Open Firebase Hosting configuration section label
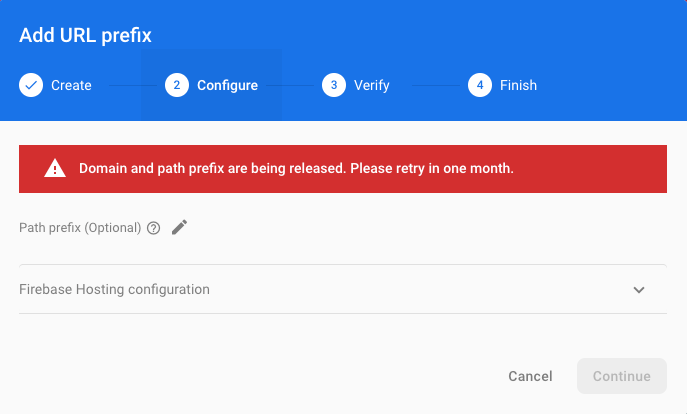 [x=114, y=289]
